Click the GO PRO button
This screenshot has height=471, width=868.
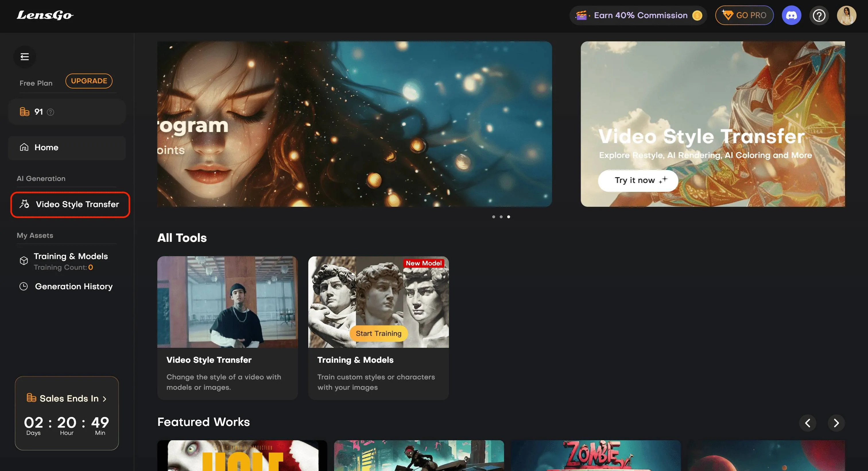click(744, 16)
